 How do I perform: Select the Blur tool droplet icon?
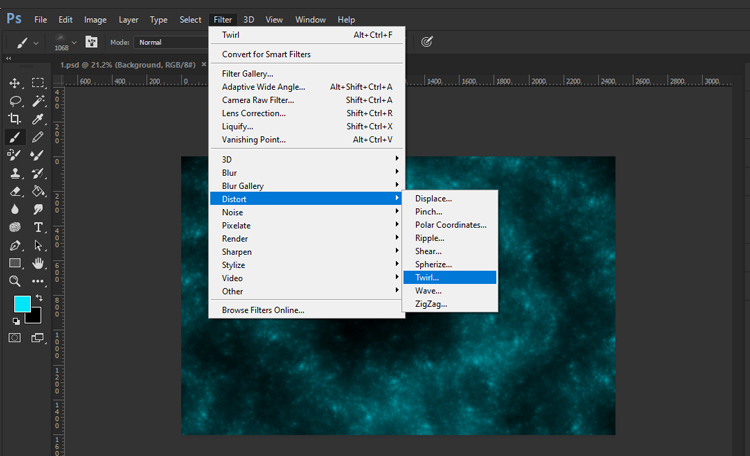(15, 209)
